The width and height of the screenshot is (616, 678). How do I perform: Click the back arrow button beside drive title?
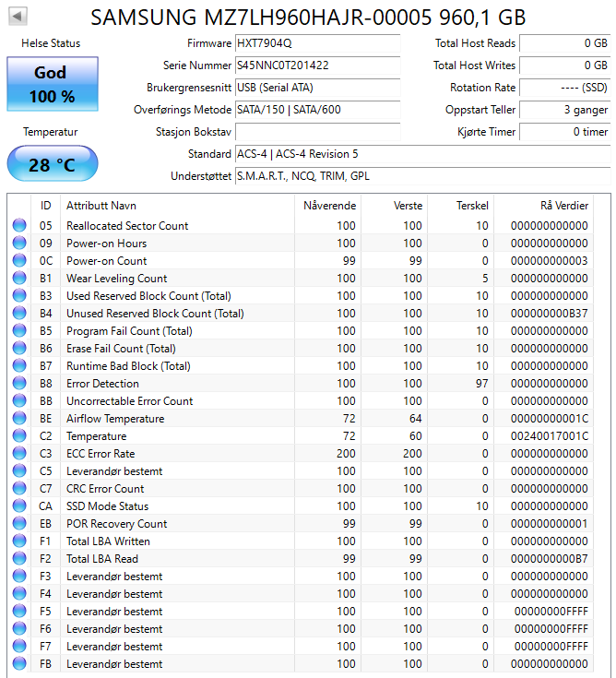tap(18, 17)
